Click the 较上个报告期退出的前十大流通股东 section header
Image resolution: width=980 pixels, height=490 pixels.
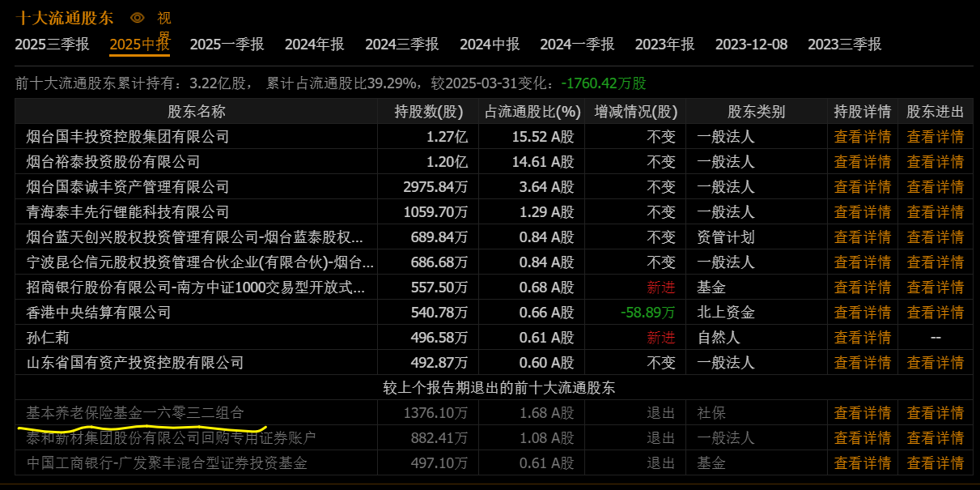(x=499, y=388)
